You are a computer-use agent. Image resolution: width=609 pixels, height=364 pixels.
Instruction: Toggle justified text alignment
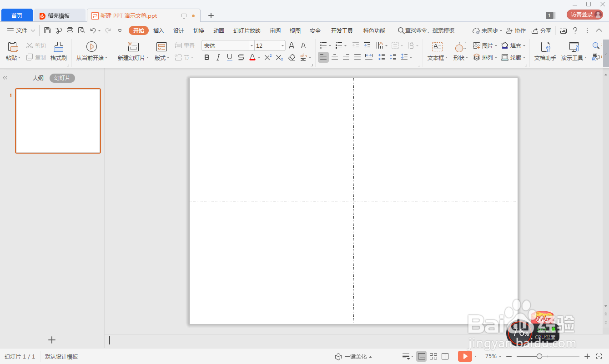[357, 57]
